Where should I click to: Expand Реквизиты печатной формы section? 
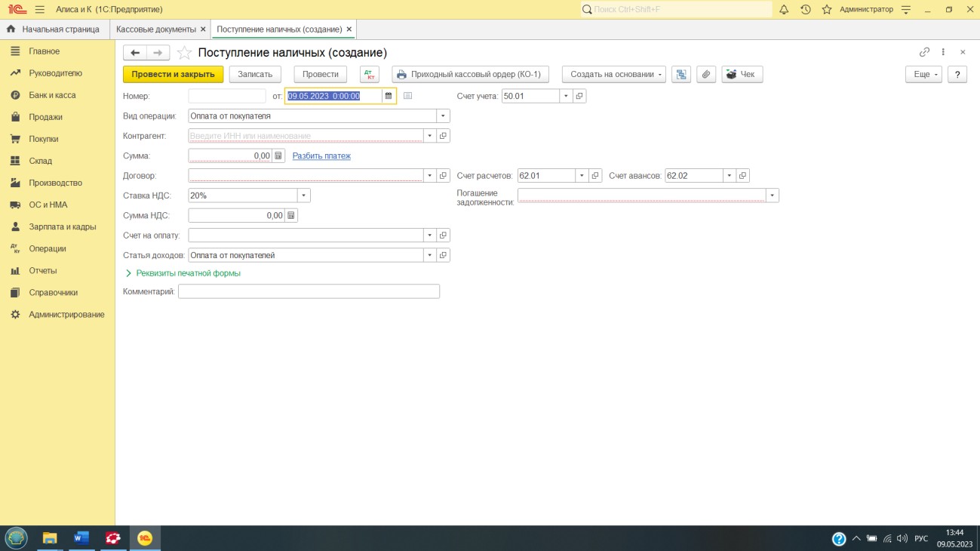pyautogui.click(x=183, y=273)
